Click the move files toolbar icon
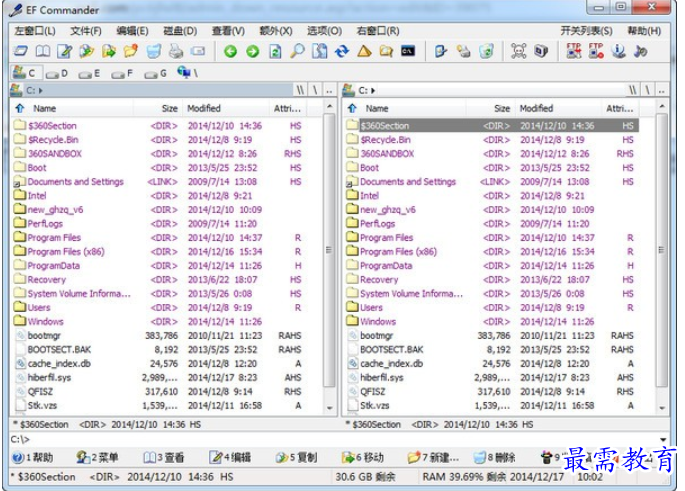The width and height of the screenshot is (685, 491). click(x=109, y=52)
